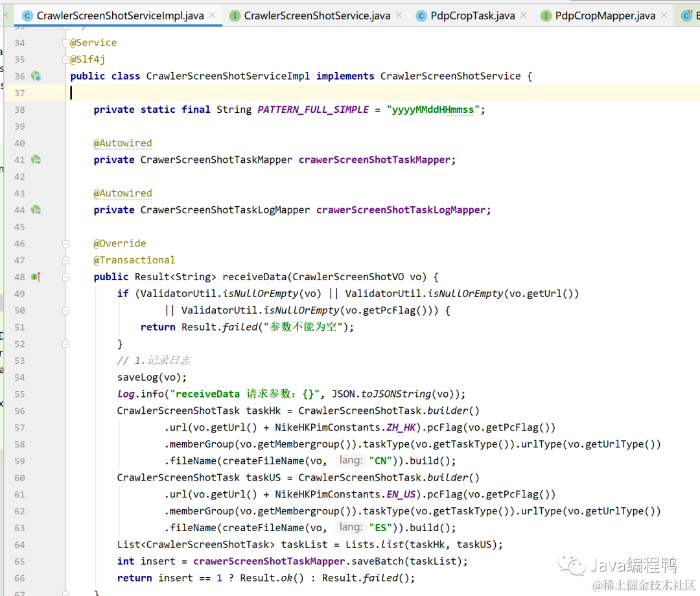Click the class icon on CrawlerScreenShotServiceImpl.java tab

click(27, 16)
